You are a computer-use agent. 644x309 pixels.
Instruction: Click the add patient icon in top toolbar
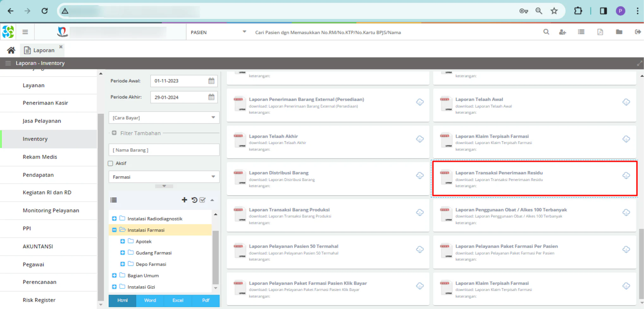[x=562, y=32]
